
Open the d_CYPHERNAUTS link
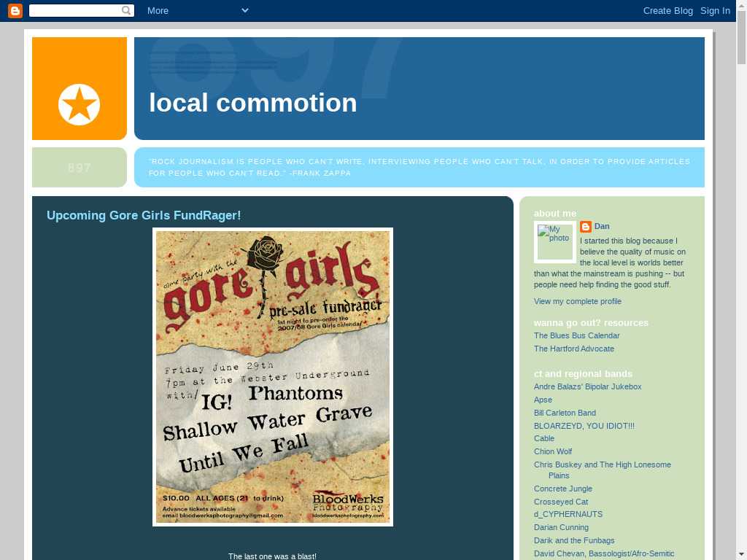click(568, 514)
